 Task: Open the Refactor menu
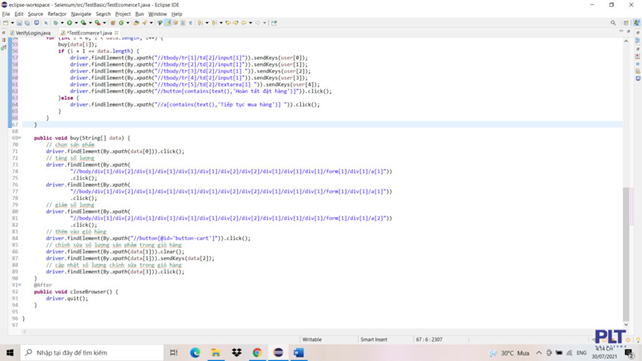tap(57, 14)
